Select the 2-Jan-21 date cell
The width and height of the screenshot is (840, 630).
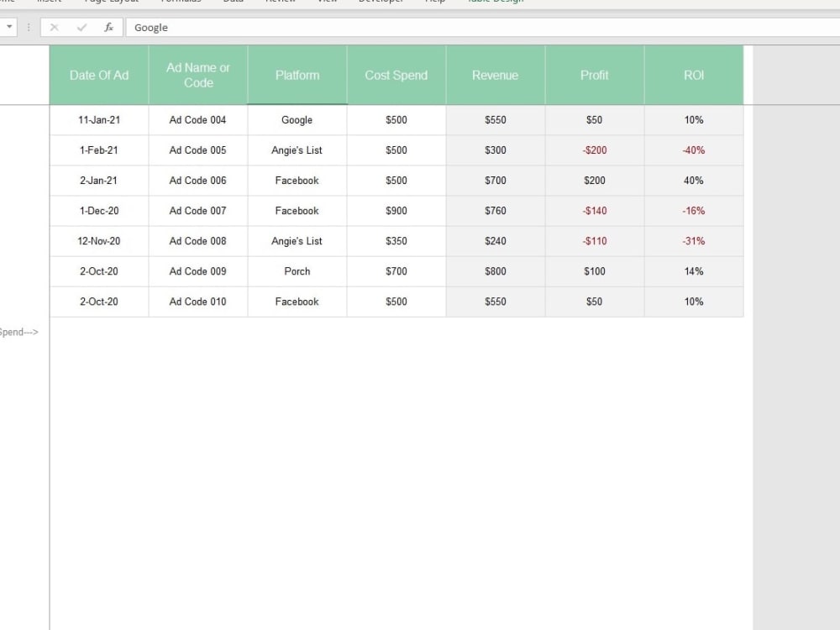[x=99, y=181]
